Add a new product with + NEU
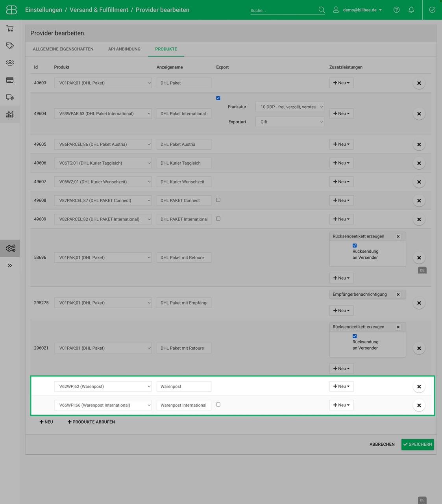Viewport: 442px width, 504px height. click(x=46, y=422)
